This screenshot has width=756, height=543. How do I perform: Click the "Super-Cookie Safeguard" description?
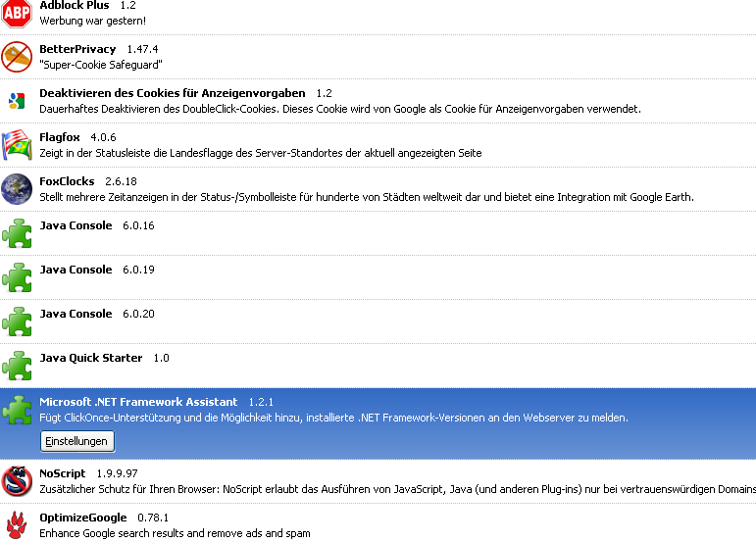point(101,65)
